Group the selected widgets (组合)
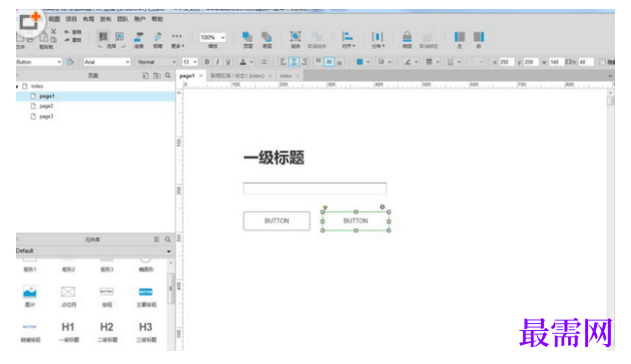 tap(296, 40)
